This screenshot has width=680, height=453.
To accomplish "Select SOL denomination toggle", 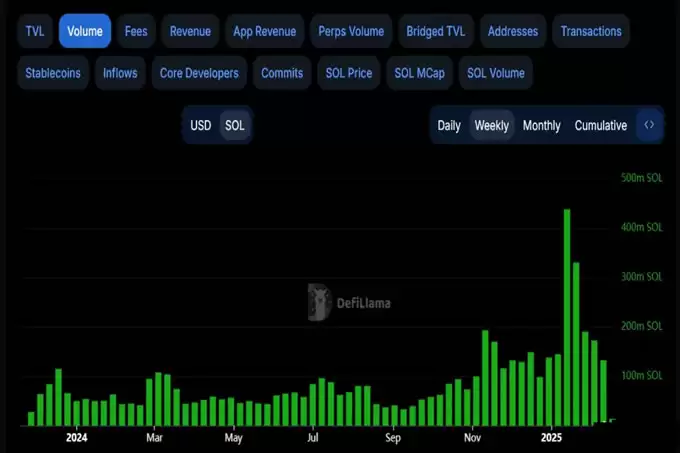I will point(235,126).
